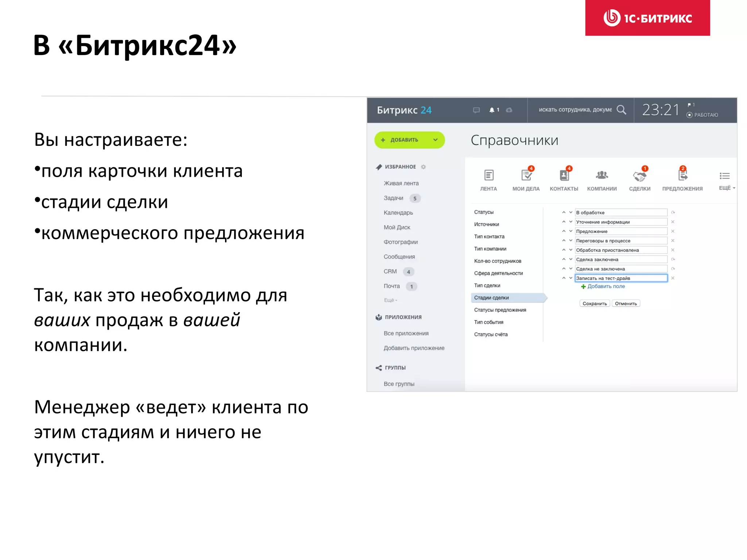
Task: Open the Предложения icon
Action: pyautogui.click(x=683, y=175)
